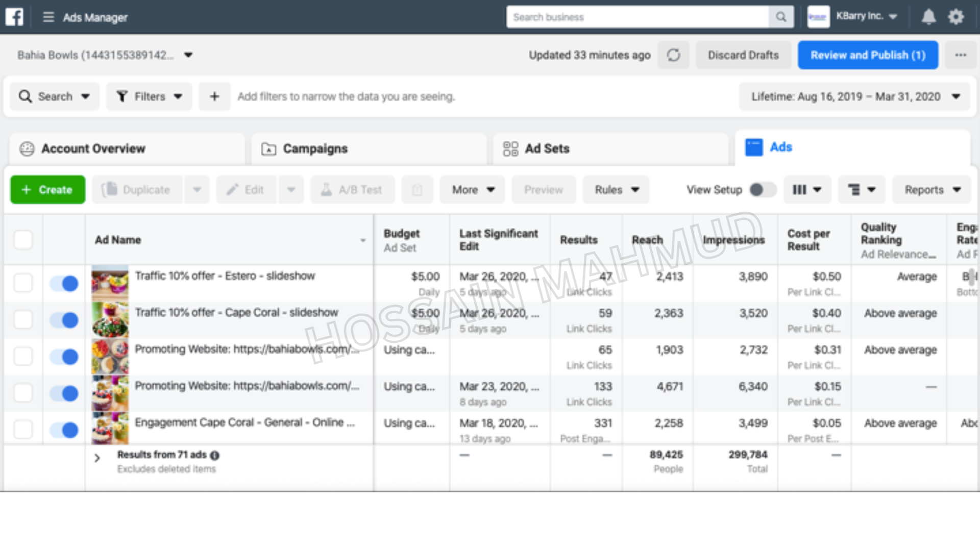Open the Edit dropdown arrow
The height and width of the screenshot is (551, 980).
click(291, 190)
